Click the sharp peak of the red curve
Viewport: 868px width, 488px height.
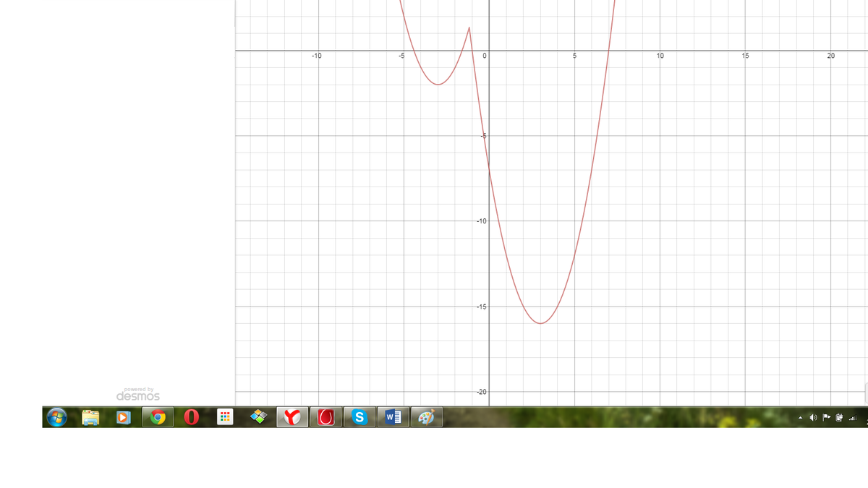click(x=469, y=28)
